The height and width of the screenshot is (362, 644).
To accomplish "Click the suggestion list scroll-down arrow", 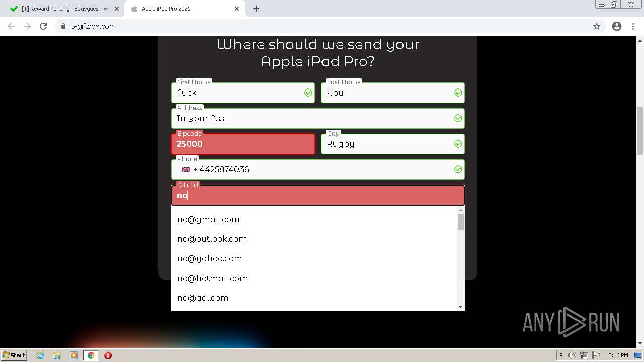I will point(461,307).
